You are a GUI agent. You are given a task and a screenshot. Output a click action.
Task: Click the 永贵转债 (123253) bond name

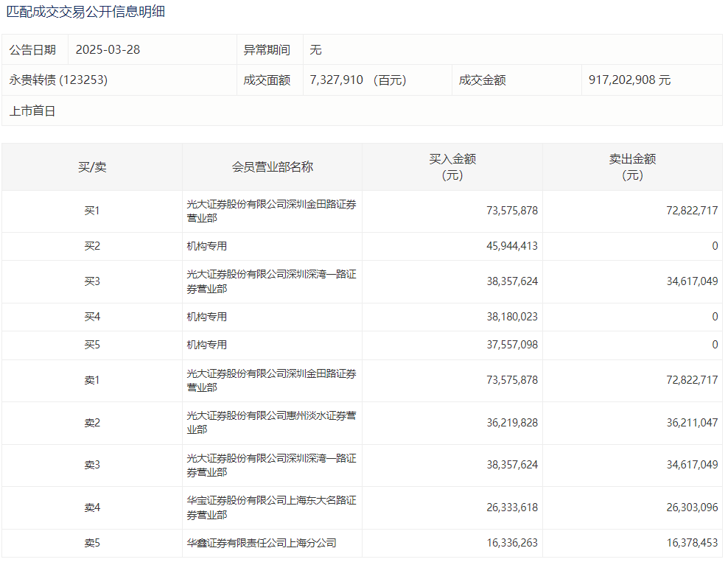point(58,80)
